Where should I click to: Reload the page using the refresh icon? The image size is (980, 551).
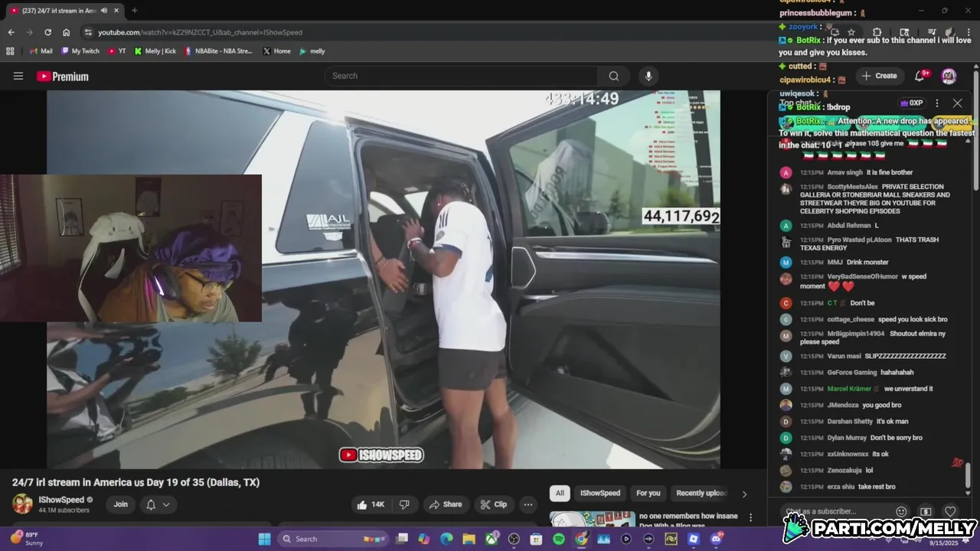pyautogui.click(x=47, y=32)
